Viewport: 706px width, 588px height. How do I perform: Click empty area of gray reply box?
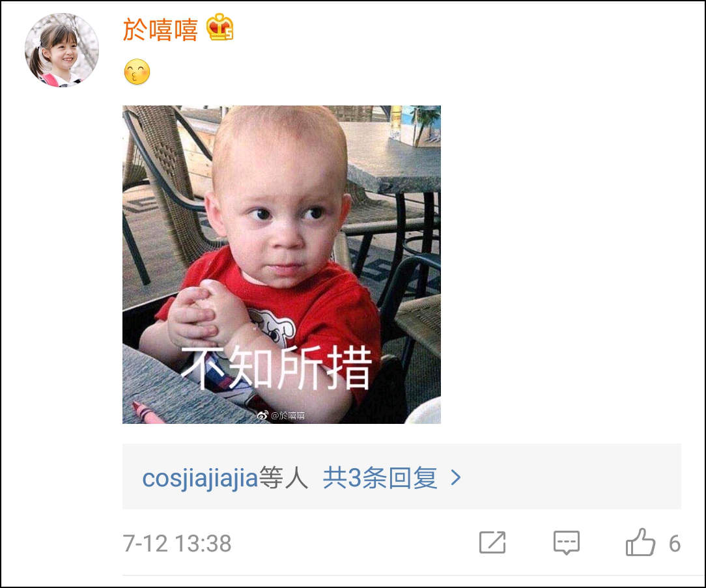pyautogui.click(x=572, y=477)
